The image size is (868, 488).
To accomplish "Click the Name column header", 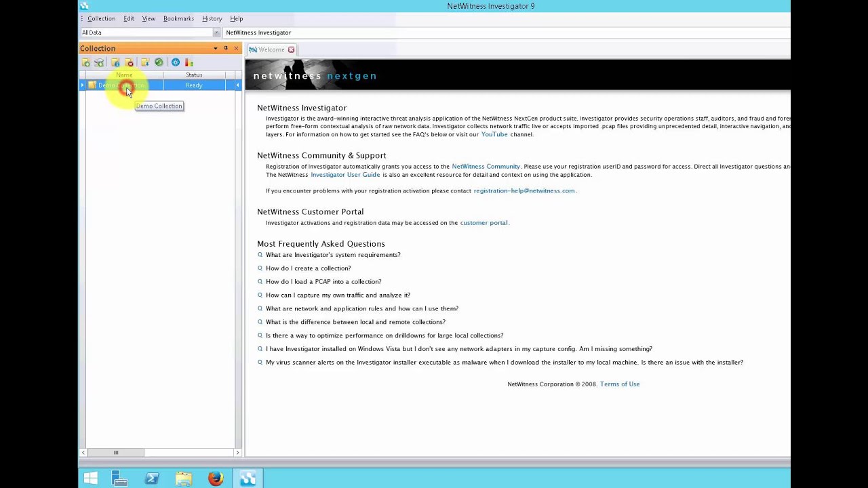I will (124, 75).
